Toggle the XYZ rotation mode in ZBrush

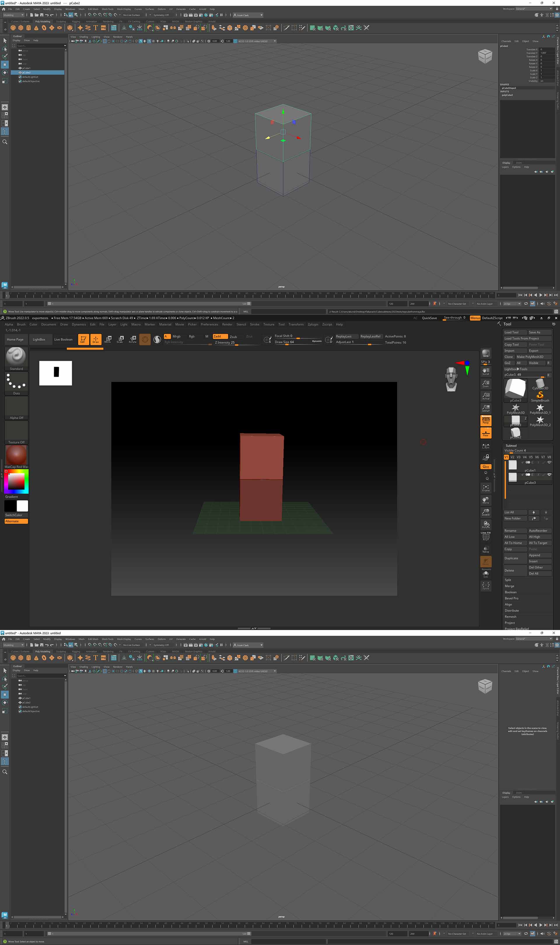tap(486, 467)
